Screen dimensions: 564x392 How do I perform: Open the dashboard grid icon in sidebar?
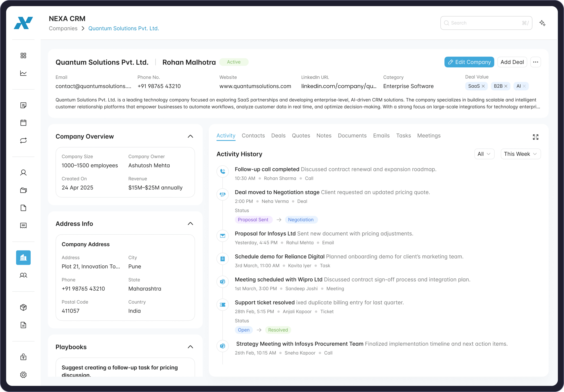pos(23,55)
